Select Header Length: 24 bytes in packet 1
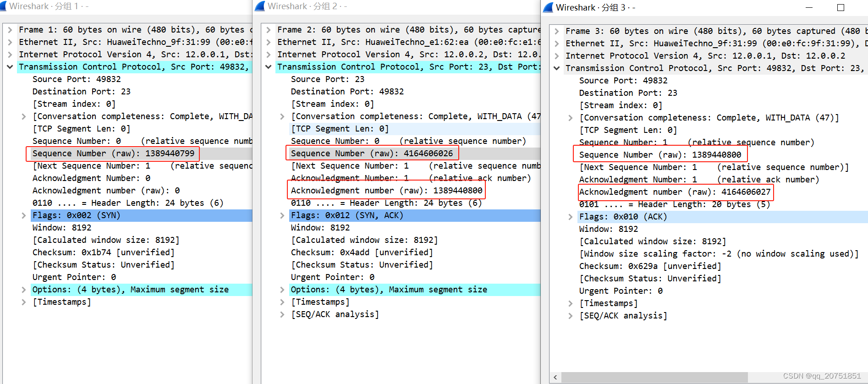Image resolution: width=868 pixels, height=384 pixels. coord(128,203)
